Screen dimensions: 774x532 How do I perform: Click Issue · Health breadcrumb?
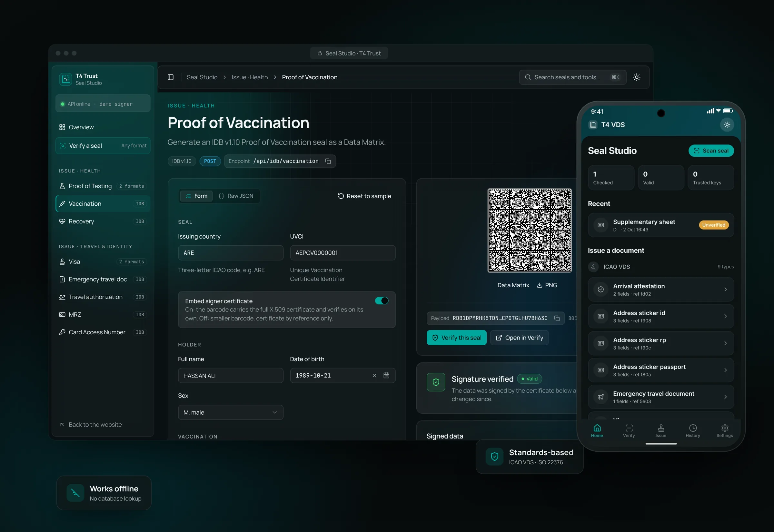tap(250, 77)
